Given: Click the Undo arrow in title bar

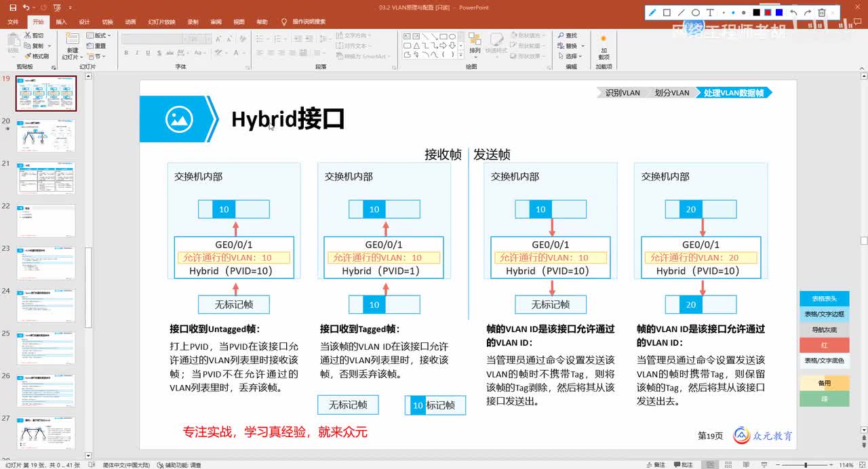Looking at the screenshot, I should click(26, 7).
